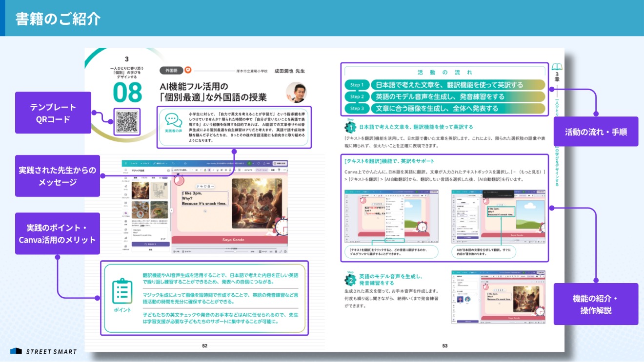Click the caption starting [テキストを翻訳]をクリックすると
The height and width of the screenshot is (362, 644).
tap(391, 251)
